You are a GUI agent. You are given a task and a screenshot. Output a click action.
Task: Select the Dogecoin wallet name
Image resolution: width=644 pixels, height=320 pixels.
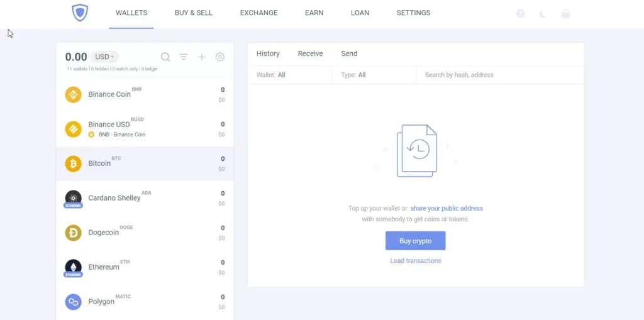(104, 233)
